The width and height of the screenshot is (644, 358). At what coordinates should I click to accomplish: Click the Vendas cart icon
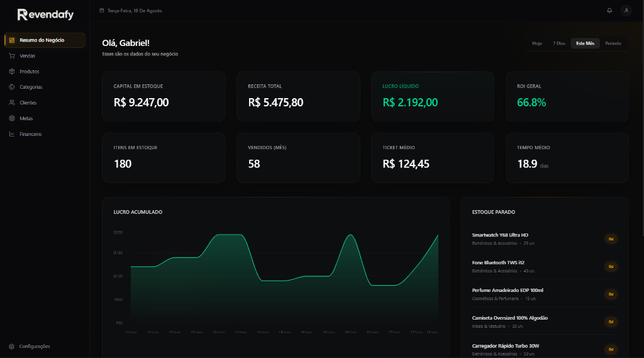click(12, 56)
